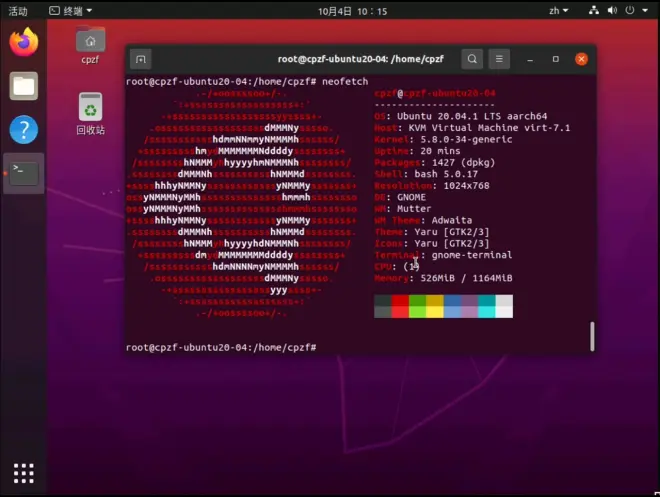
Task: Click the blue color block in neofetch
Action: [452, 306]
